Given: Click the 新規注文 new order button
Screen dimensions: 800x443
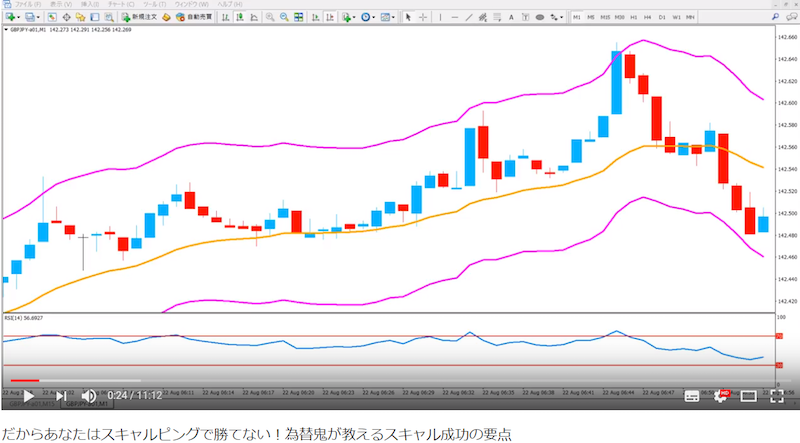Looking at the screenshot, I should tap(139, 17).
